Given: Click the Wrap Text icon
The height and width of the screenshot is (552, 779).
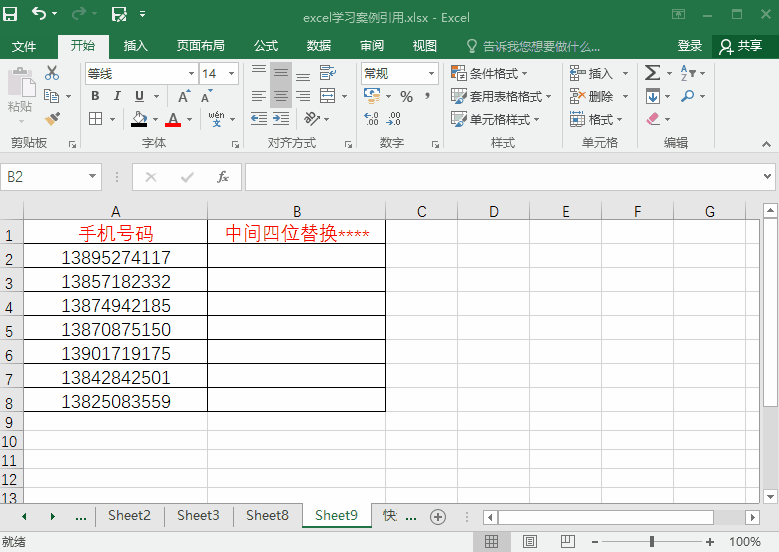Looking at the screenshot, I should [327, 73].
